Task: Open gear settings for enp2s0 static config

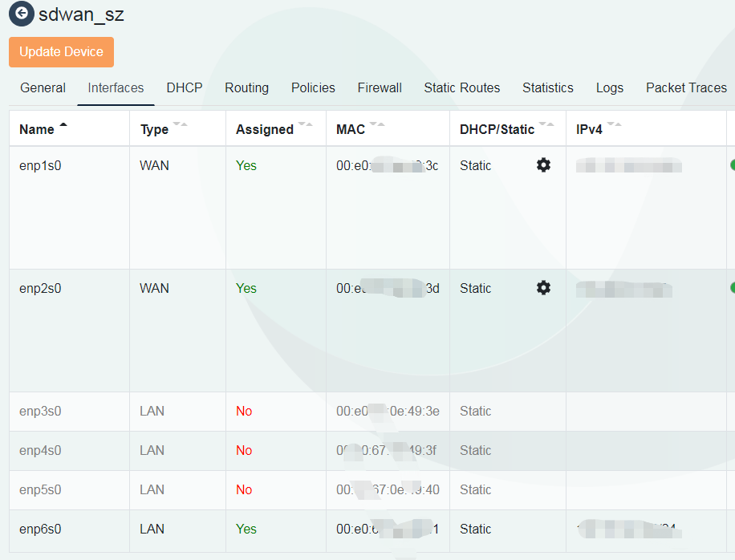Action: click(543, 287)
